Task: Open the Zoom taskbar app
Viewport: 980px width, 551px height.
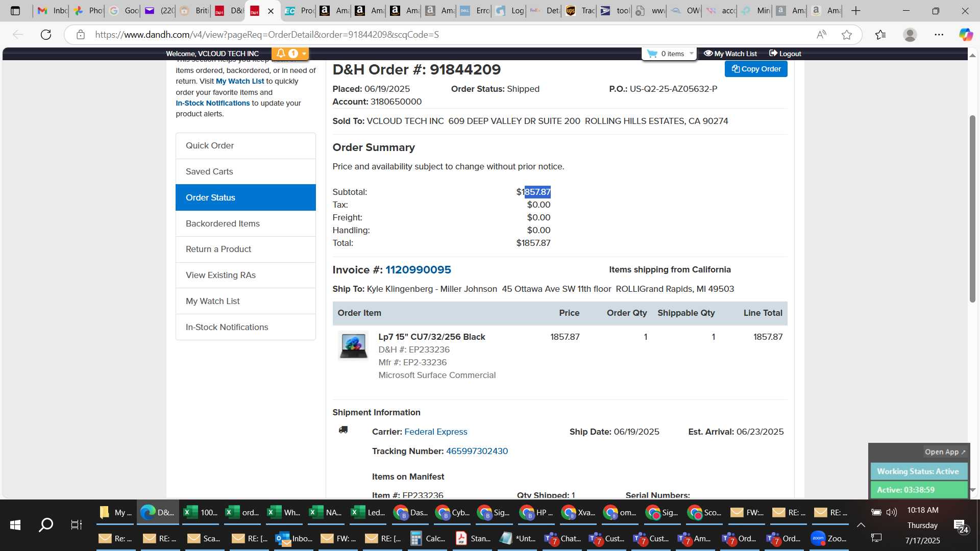Action: (828, 539)
